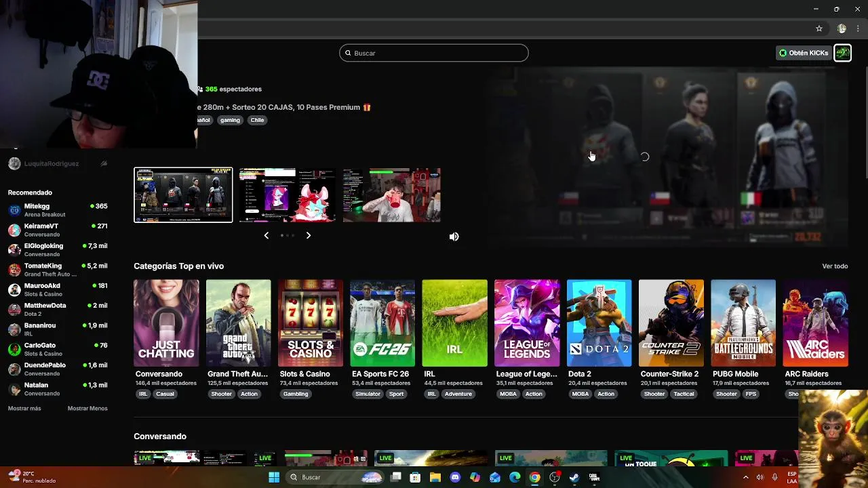The height and width of the screenshot is (488, 868).
Task: Switch to Google Chrome in taskbar
Action: (534, 477)
